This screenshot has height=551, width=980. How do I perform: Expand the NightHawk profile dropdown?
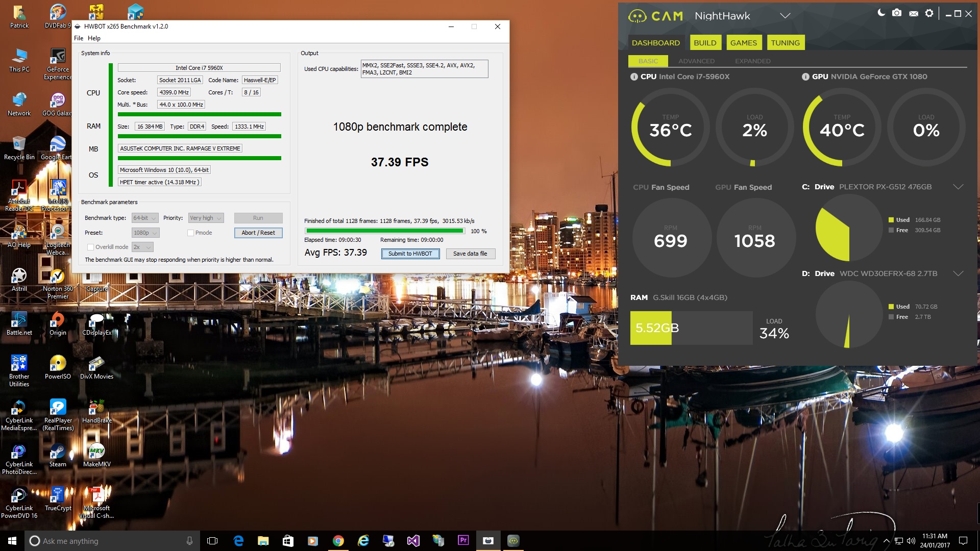[x=785, y=16]
